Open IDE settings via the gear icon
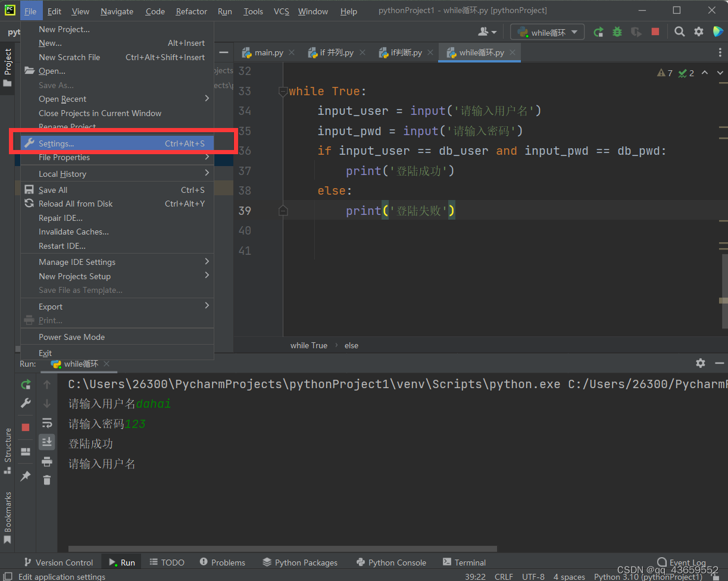The width and height of the screenshot is (728, 581). (x=698, y=31)
